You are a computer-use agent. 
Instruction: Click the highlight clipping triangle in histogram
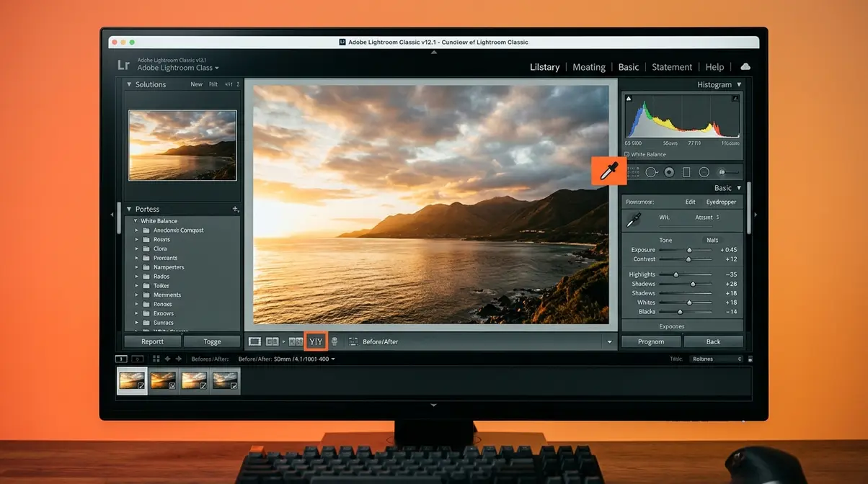(736, 97)
